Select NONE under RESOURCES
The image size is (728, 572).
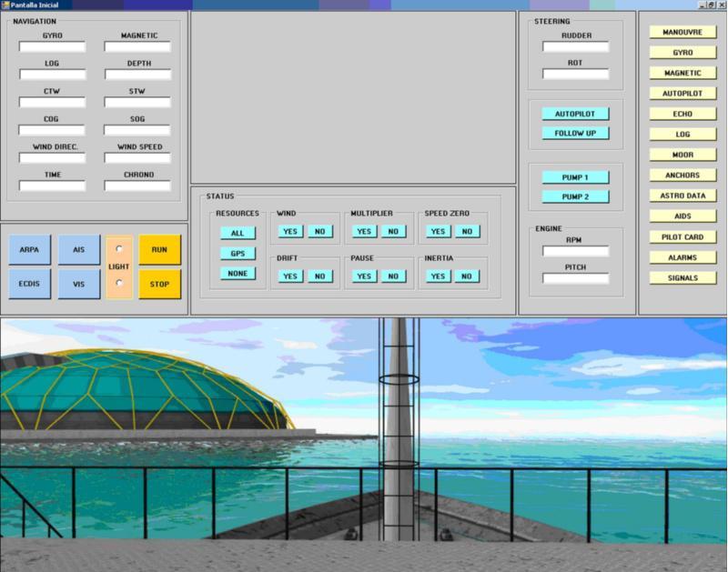238,273
